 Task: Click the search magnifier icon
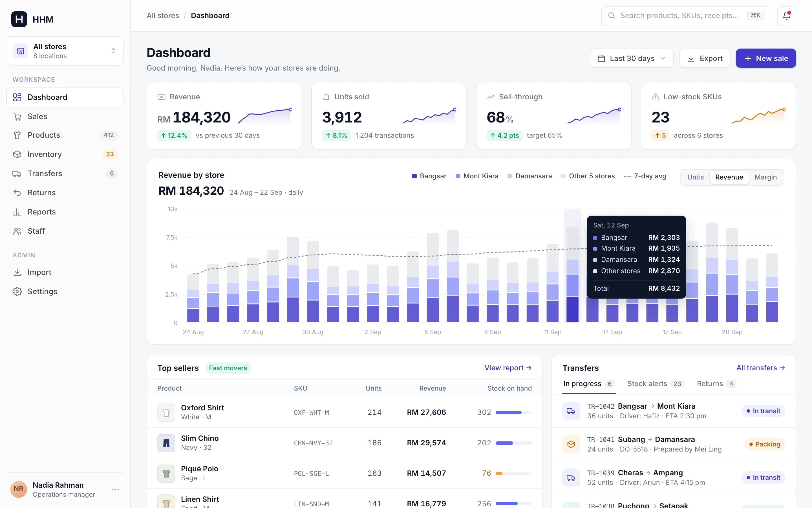pyautogui.click(x=611, y=16)
